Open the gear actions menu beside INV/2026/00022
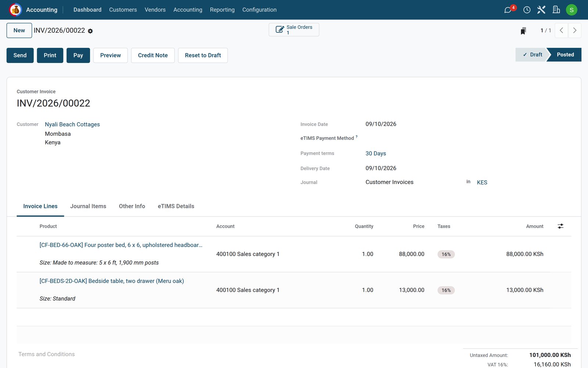Viewport: 588px width, 368px height. tap(90, 31)
